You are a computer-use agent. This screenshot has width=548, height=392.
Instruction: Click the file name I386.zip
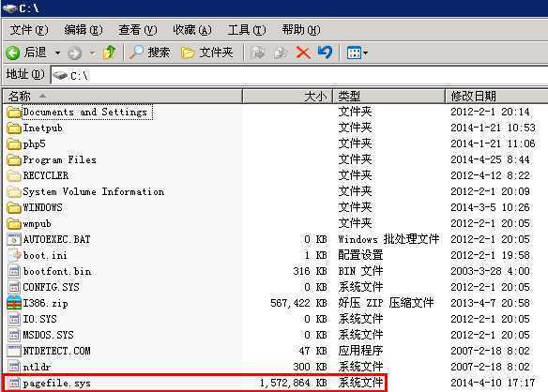coord(45,303)
